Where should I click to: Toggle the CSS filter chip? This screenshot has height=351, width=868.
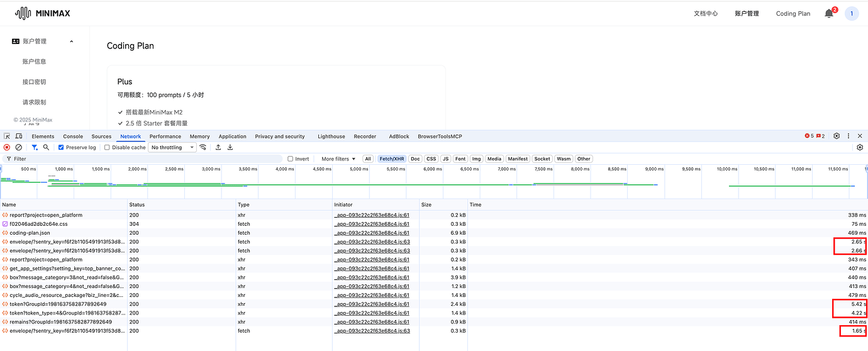coord(431,159)
